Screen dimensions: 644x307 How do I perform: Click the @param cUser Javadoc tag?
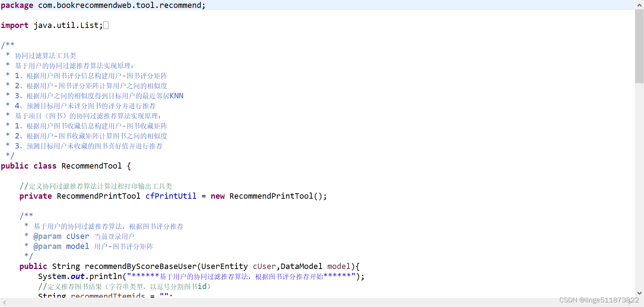(x=61, y=236)
